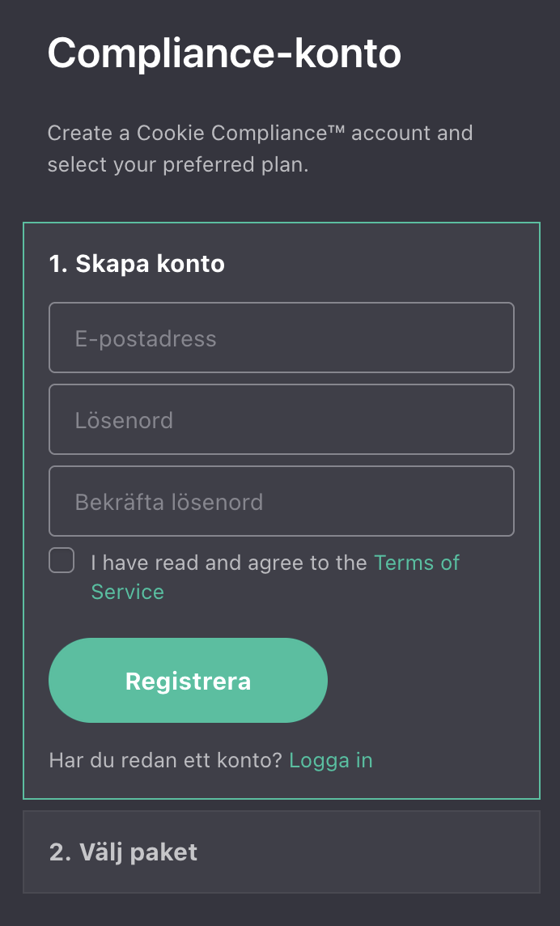Expand the 2. Välj paket section

(x=281, y=852)
